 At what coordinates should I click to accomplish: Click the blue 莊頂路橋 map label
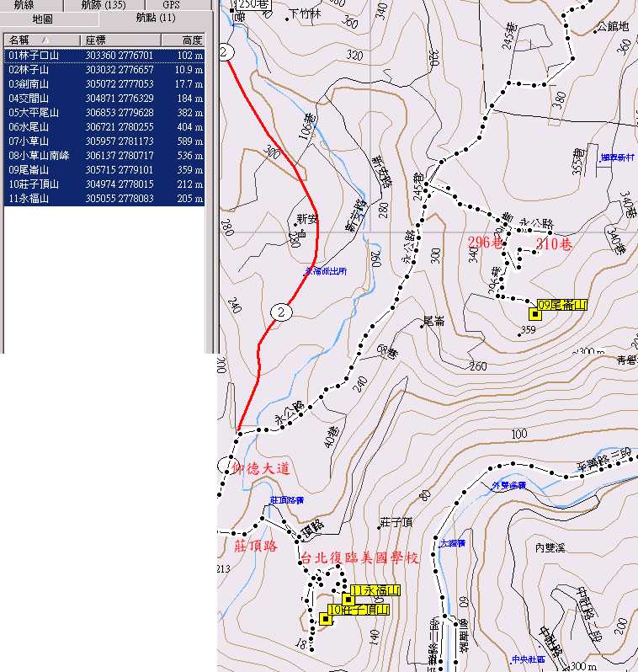pyautogui.click(x=287, y=499)
